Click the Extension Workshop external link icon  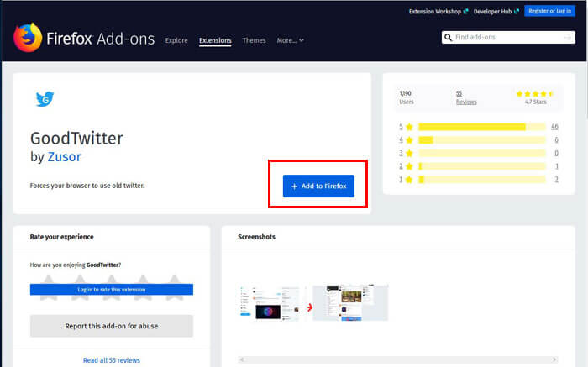(x=465, y=11)
